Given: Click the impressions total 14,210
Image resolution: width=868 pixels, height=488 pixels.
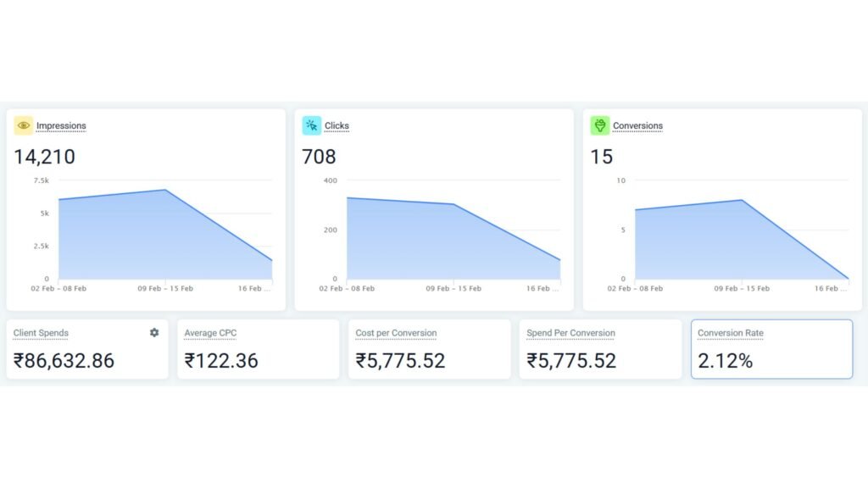Looking at the screenshot, I should [43, 157].
